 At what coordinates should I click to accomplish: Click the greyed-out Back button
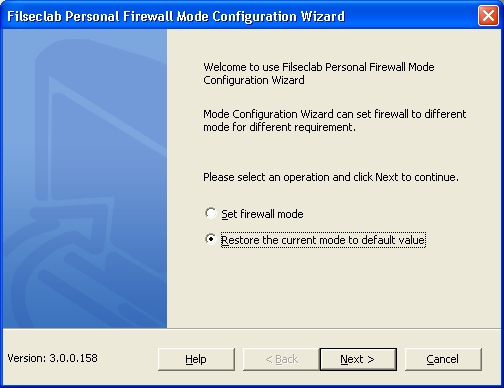tap(281, 359)
